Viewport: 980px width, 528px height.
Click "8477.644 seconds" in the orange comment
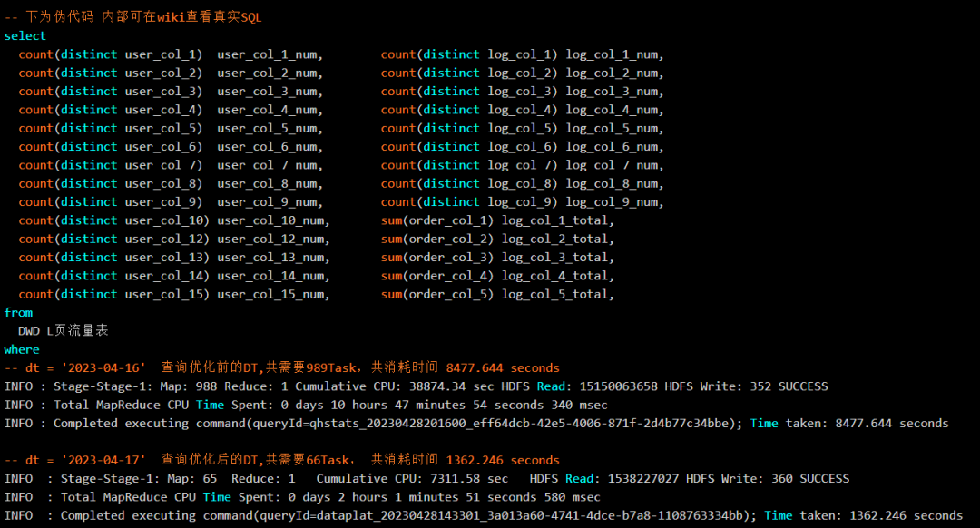coord(503,367)
